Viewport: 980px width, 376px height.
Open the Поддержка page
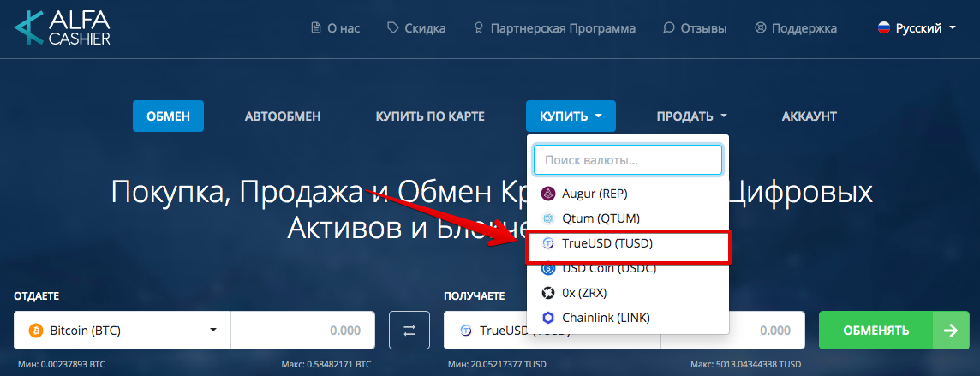point(796,28)
